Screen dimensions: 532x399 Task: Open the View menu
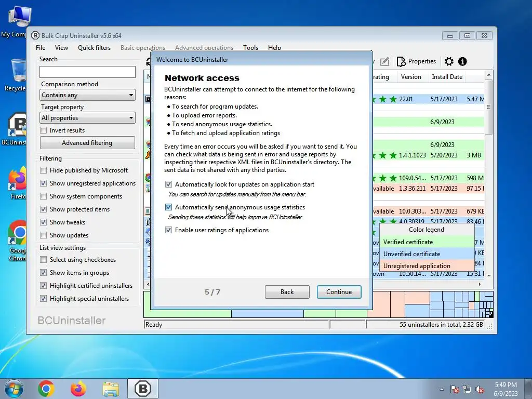pos(61,48)
